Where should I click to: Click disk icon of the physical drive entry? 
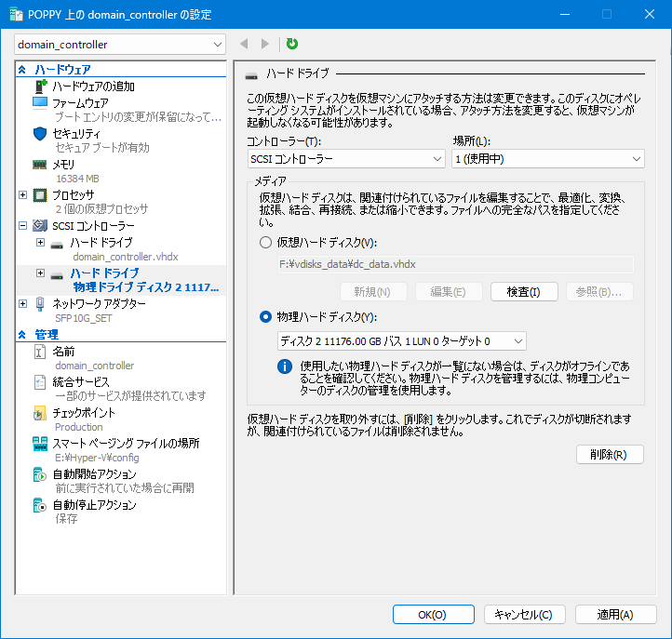[57, 276]
